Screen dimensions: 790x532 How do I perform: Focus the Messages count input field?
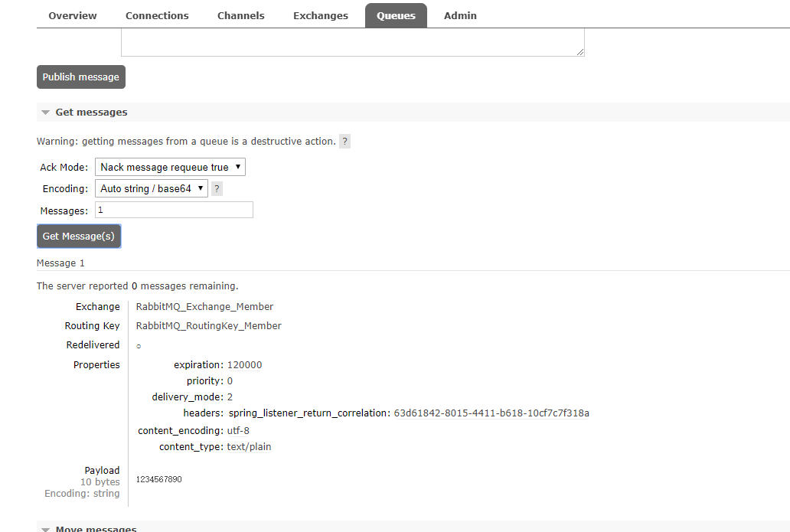[x=174, y=210]
